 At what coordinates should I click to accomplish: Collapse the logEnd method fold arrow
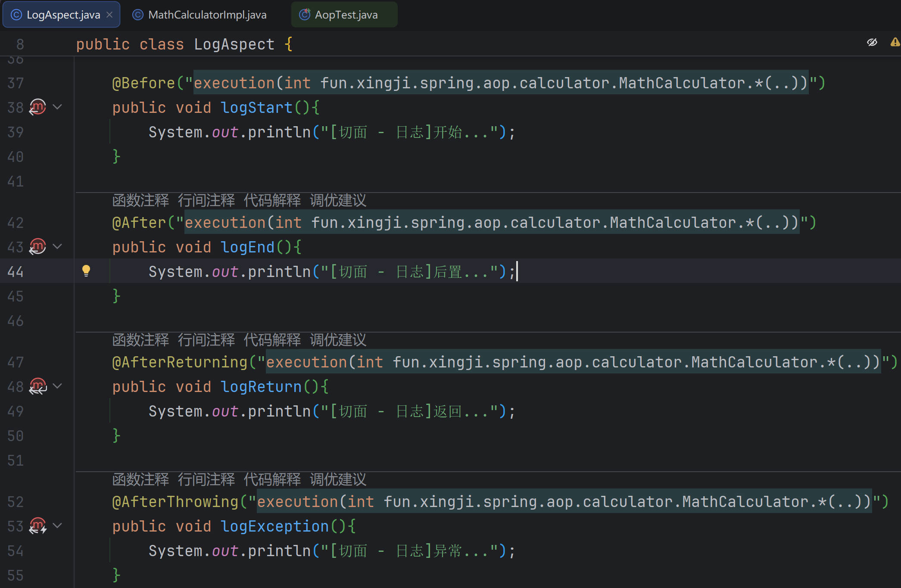point(57,246)
